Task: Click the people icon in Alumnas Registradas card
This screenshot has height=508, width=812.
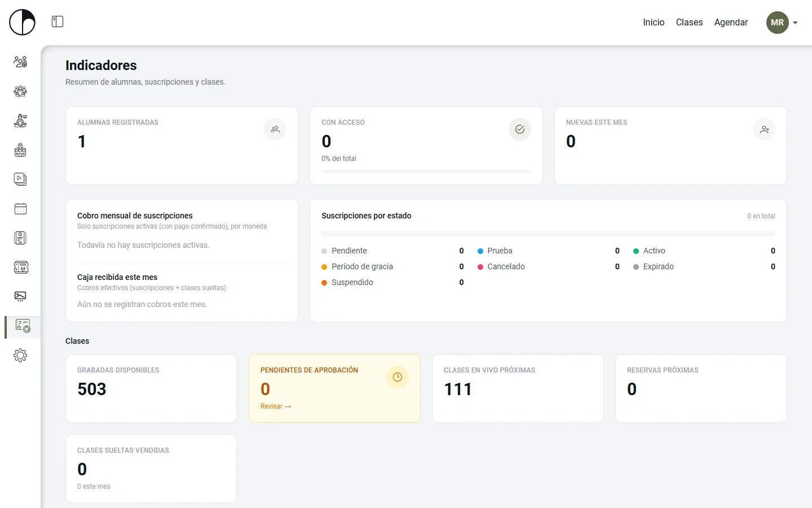Action: (275, 129)
